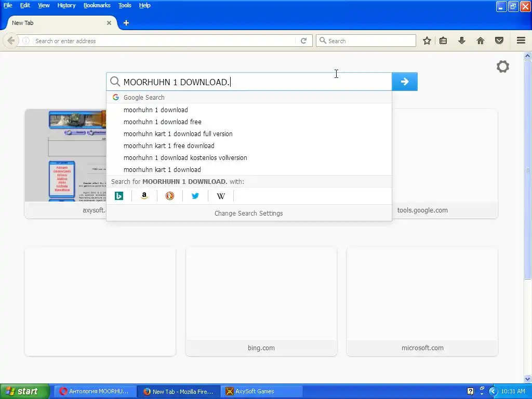Image resolution: width=532 pixels, height=399 pixels.
Task: Search with Amazon icon
Action: (x=144, y=196)
